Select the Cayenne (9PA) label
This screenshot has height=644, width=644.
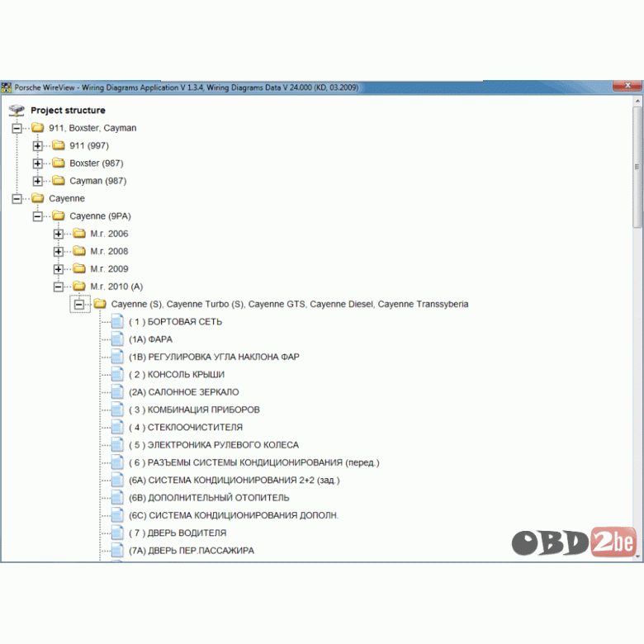pyautogui.click(x=100, y=216)
